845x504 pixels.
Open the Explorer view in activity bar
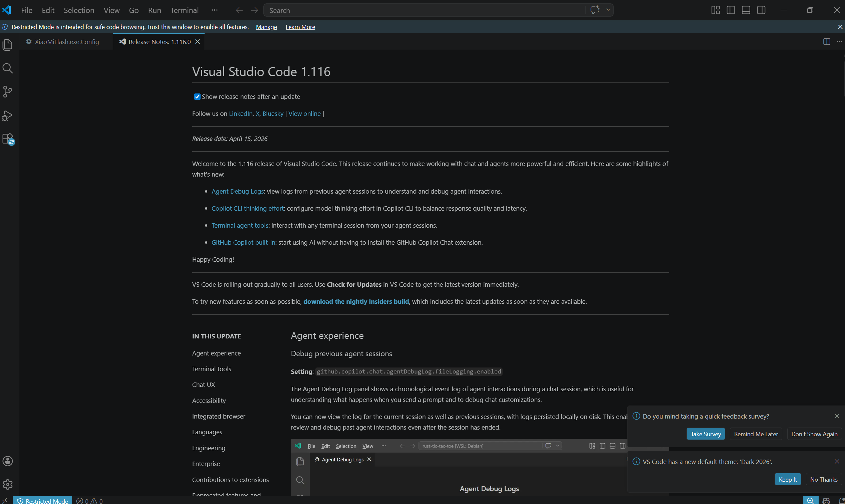pos(7,45)
